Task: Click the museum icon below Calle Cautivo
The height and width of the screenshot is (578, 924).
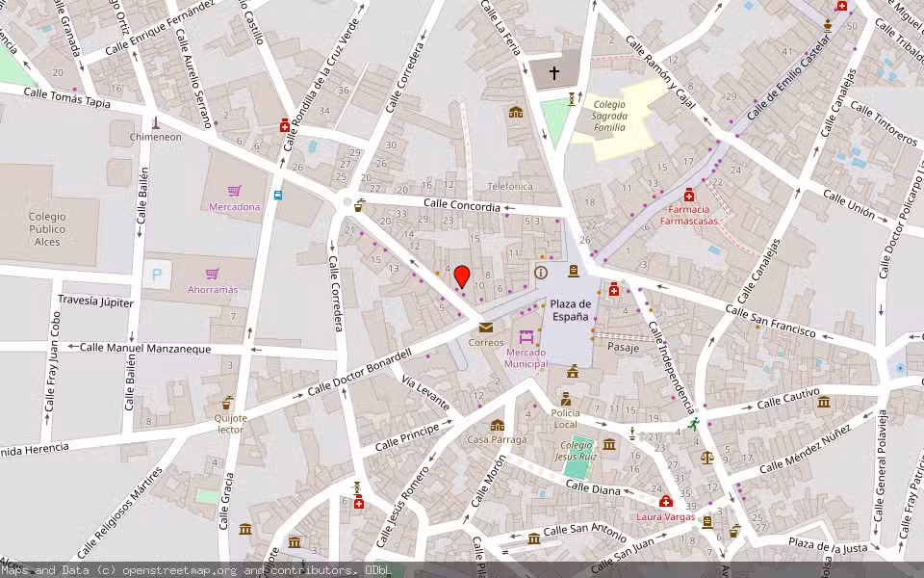Action: (823, 403)
